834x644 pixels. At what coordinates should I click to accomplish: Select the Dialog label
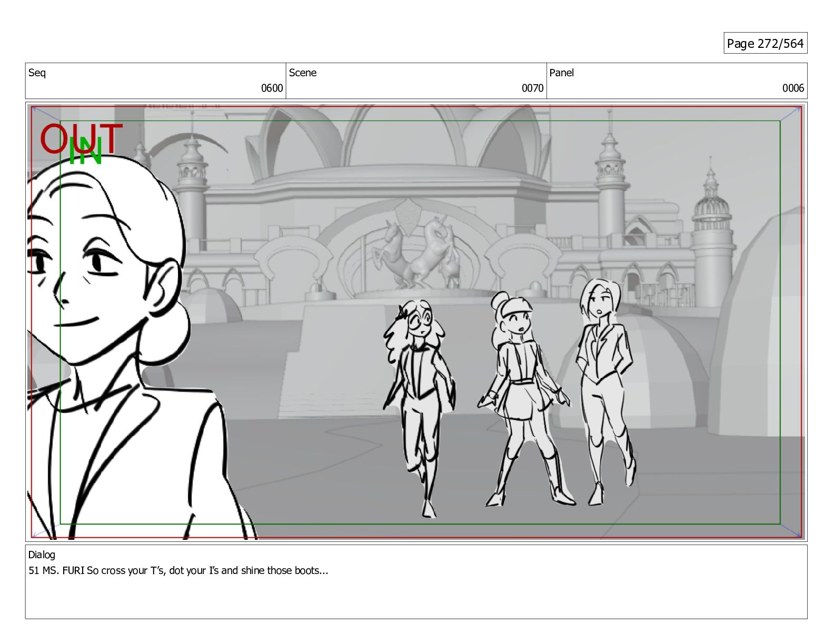point(42,555)
